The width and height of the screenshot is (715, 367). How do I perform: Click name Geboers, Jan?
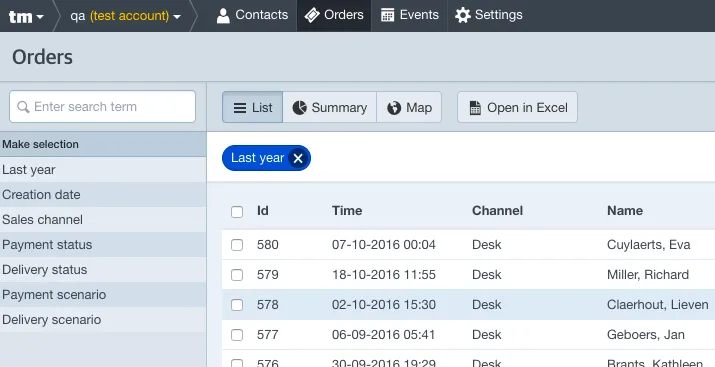(646, 335)
